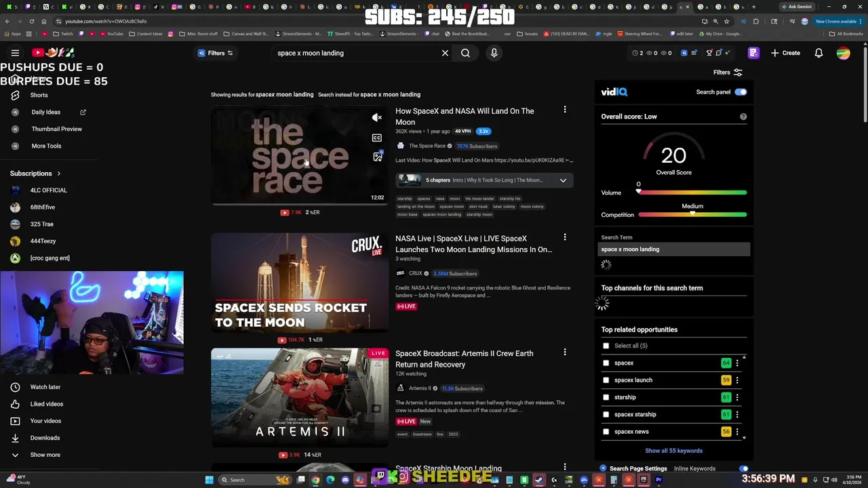This screenshot has width=868, height=488.
Task: Click the Create button
Action: (785, 53)
